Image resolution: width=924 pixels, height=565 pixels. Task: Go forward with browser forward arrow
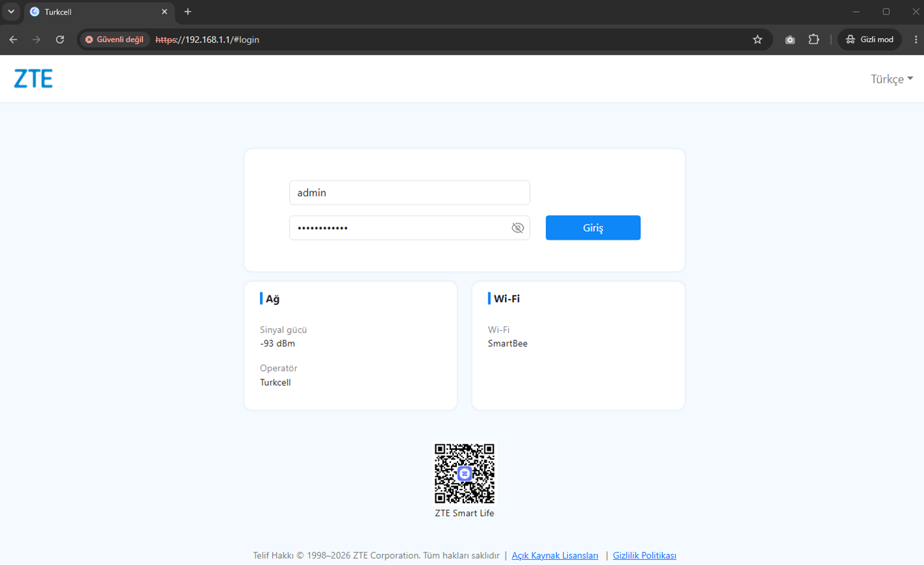[37, 39]
